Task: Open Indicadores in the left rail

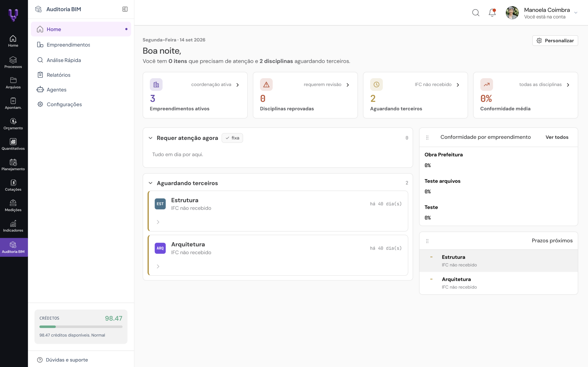Action: pyautogui.click(x=13, y=226)
